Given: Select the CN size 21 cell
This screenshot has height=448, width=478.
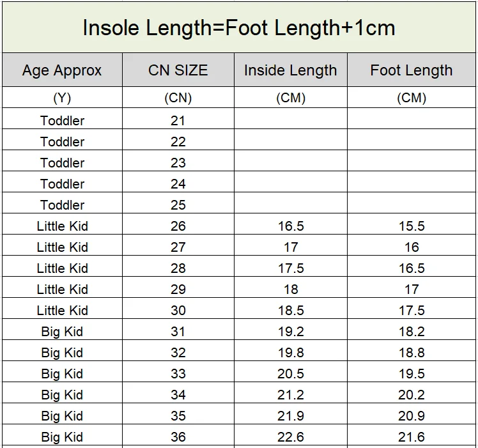Looking at the screenshot, I should 178,120.
